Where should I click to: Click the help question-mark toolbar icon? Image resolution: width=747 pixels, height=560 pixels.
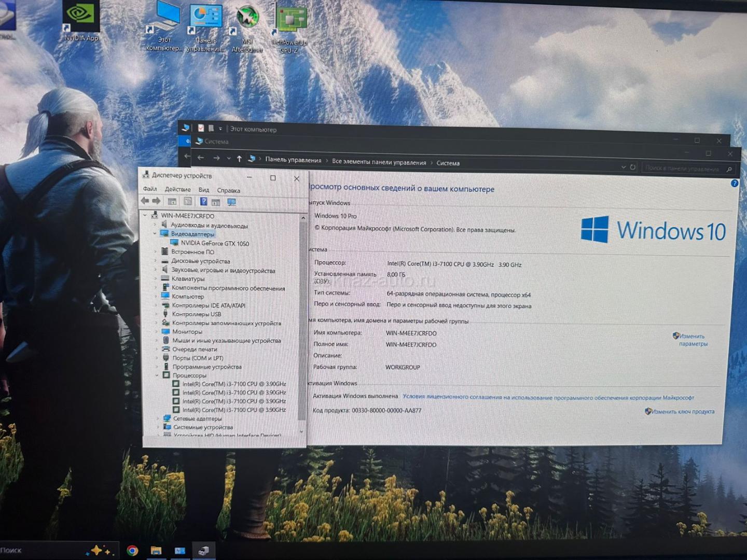click(x=203, y=202)
